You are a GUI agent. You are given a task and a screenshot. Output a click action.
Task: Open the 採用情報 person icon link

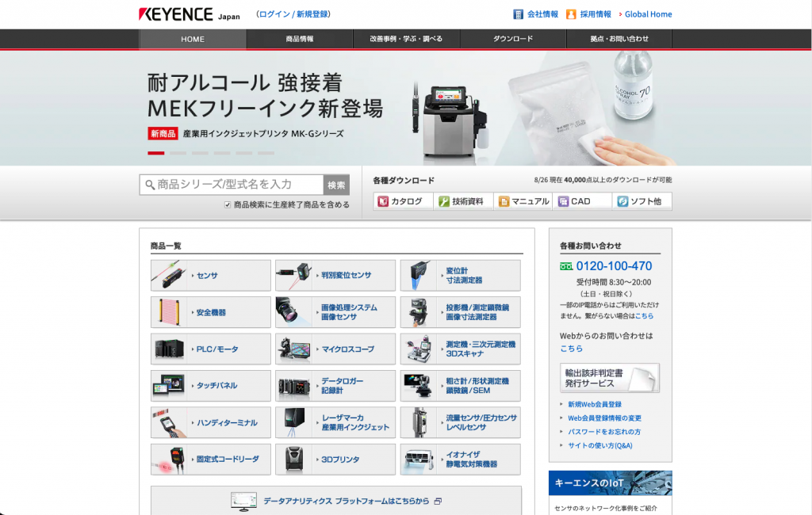click(571, 14)
